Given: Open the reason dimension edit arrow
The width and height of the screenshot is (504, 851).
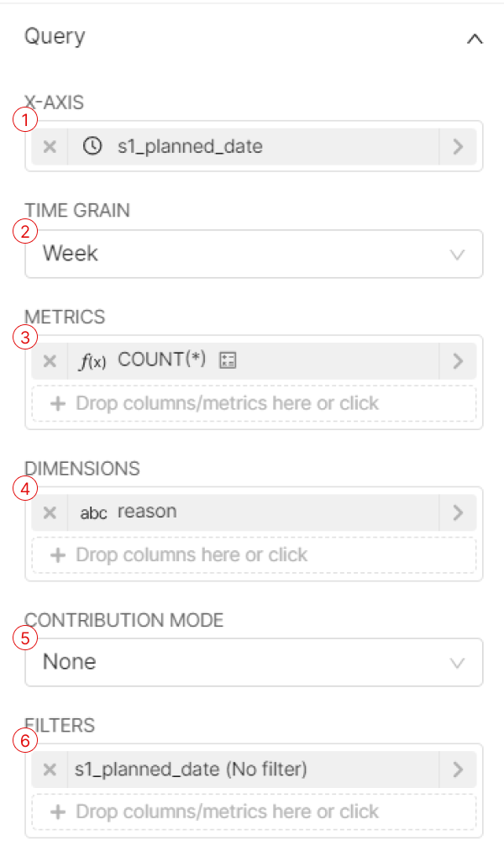Looking at the screenshot, I should (458, 512).
